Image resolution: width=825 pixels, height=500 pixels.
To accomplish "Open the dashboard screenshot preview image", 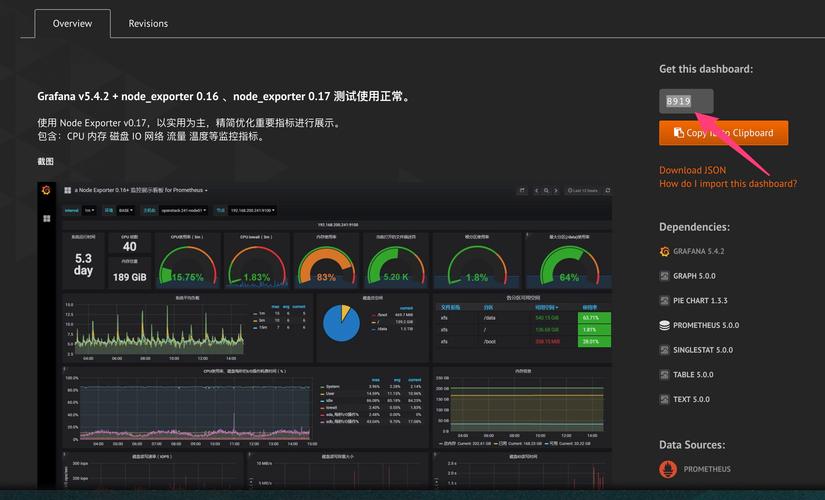I will (325, 335).
